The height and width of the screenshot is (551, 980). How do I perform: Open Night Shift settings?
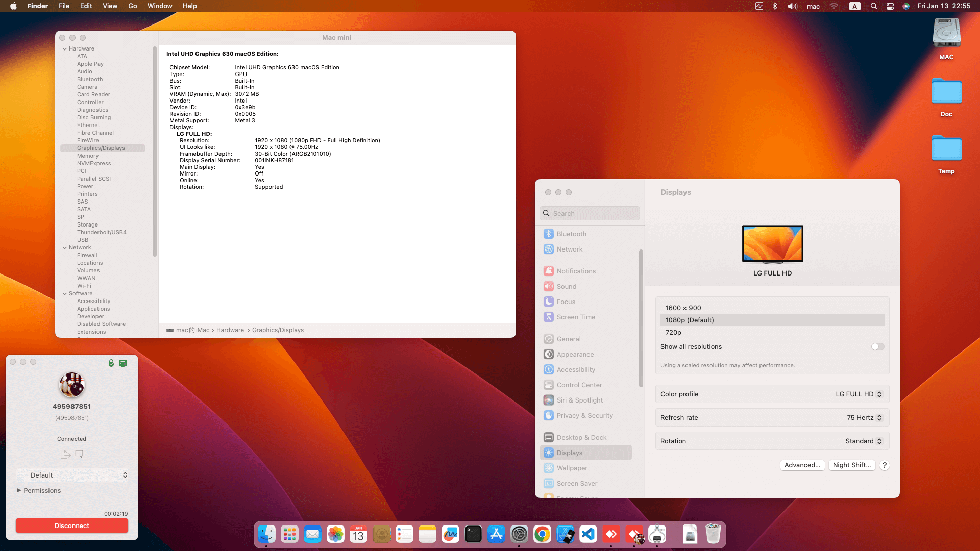(x=851, y=465)
